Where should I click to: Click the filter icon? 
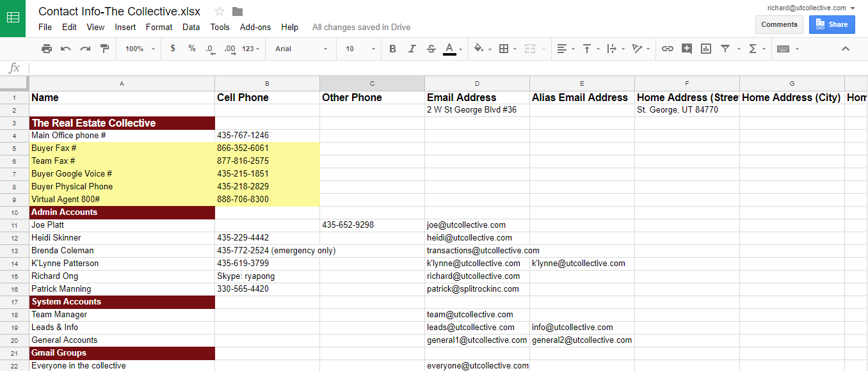725,49
